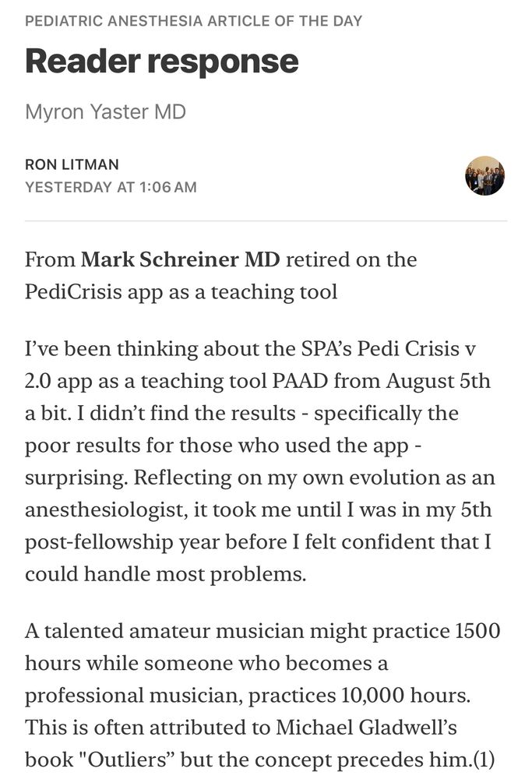Click the paragraph starting A talented amateur musician
Image resolution: width=532 pixels, height=779 pixels.
point(262,696)
